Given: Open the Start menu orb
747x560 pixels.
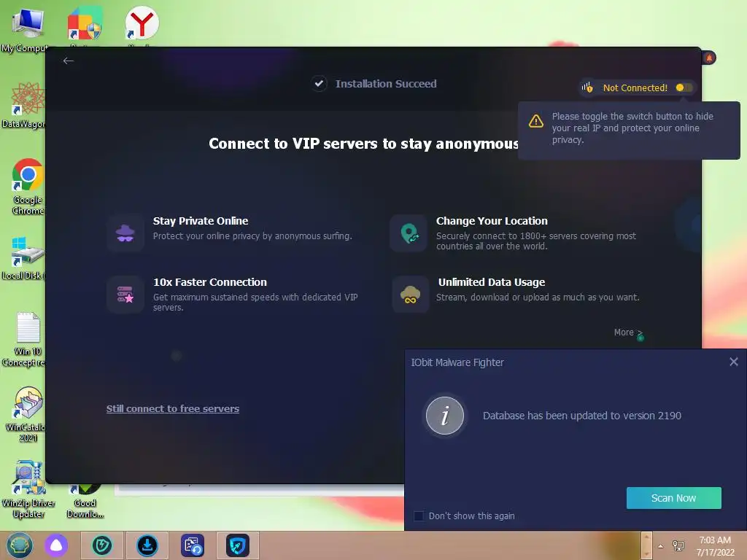Looking at the screenshot, I should click(x=20, y=545).
